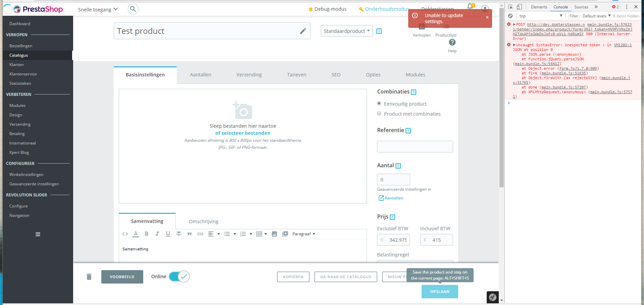Toggle the Online switch
The width and height of the screenshot is (644, 305).
click(x=179, y=277)
